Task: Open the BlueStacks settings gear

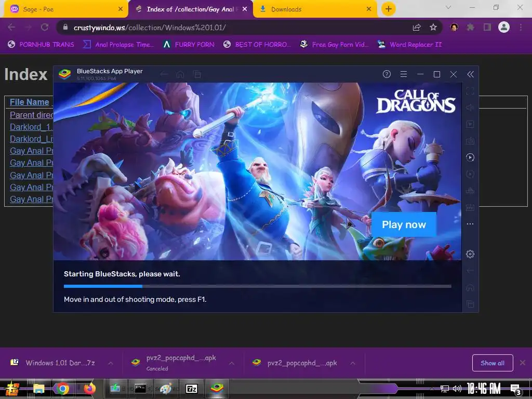Action: (470, 254)
